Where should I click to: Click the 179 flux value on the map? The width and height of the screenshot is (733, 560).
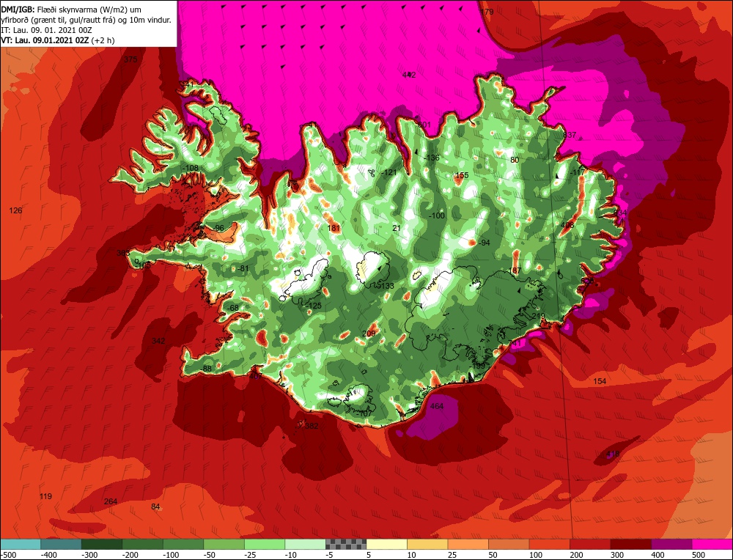pos(487,12)
